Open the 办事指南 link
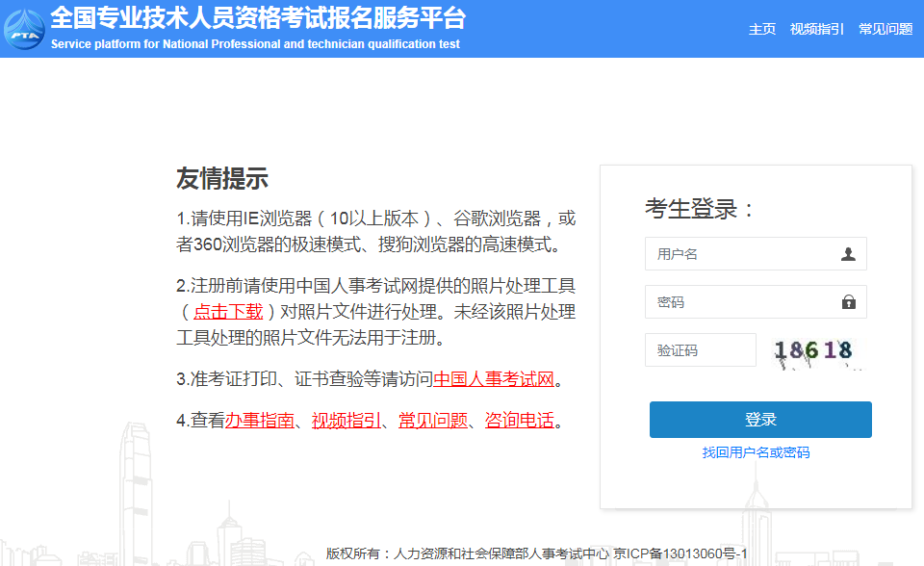 pos(259,421)
